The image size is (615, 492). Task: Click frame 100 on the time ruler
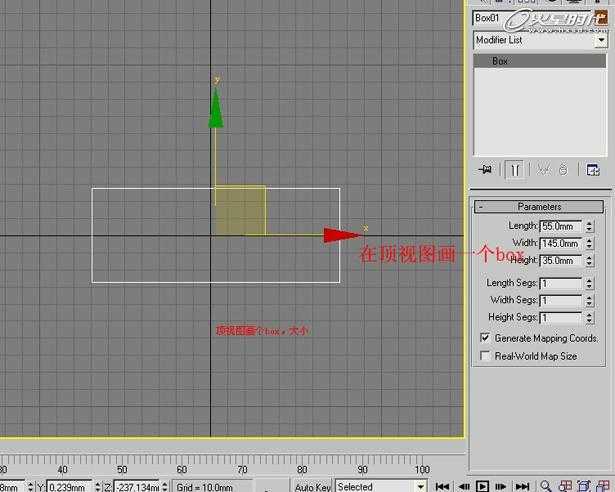pos(422,469)
